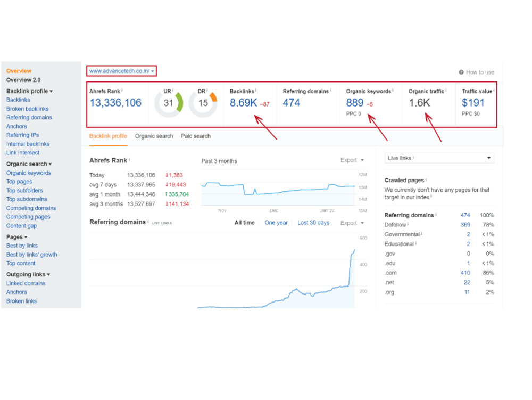Screen dimensions: 532x400
Task: Click info icon beside Backlinks metric
Action: (x=256, y=91)
